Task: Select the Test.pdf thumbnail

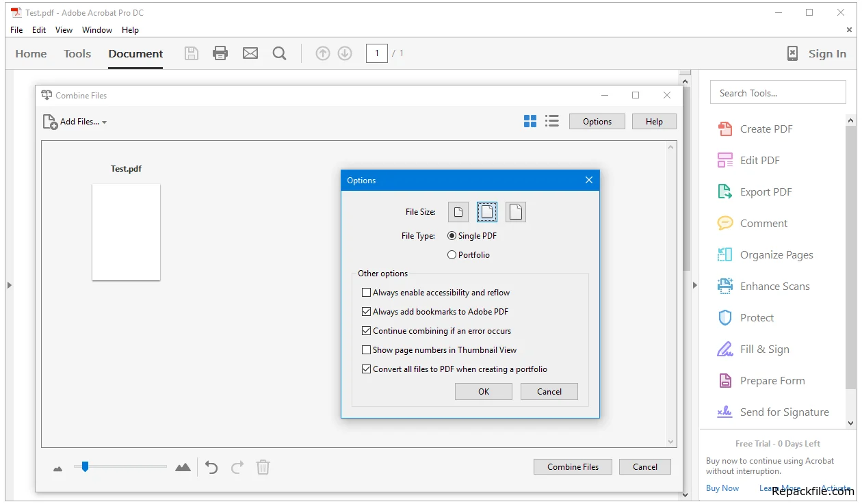Action: click(x=126, y=232)
